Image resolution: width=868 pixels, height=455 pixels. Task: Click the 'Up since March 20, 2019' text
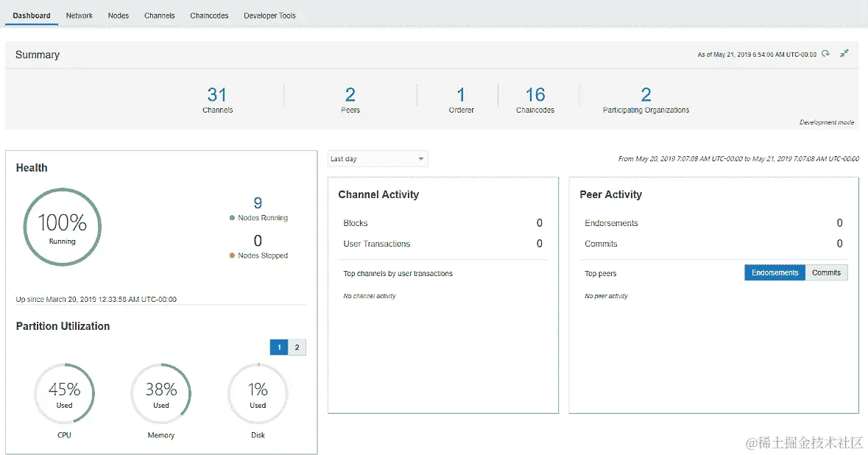[x=96, y=300]
